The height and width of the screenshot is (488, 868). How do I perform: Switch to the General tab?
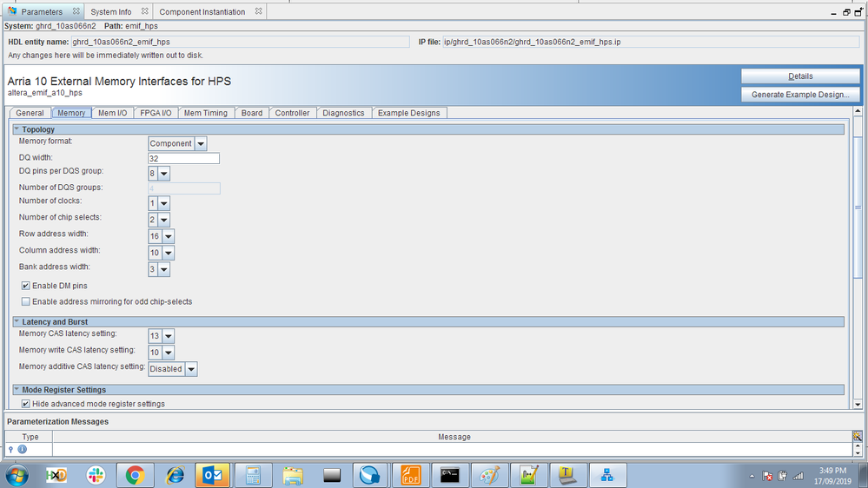pyautogui.click(x=30, y=113)
